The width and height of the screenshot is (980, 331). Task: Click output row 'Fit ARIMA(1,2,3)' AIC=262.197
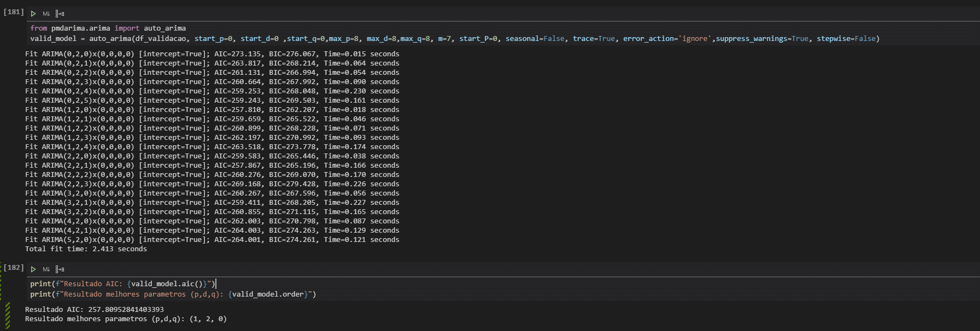coord(212,137)
